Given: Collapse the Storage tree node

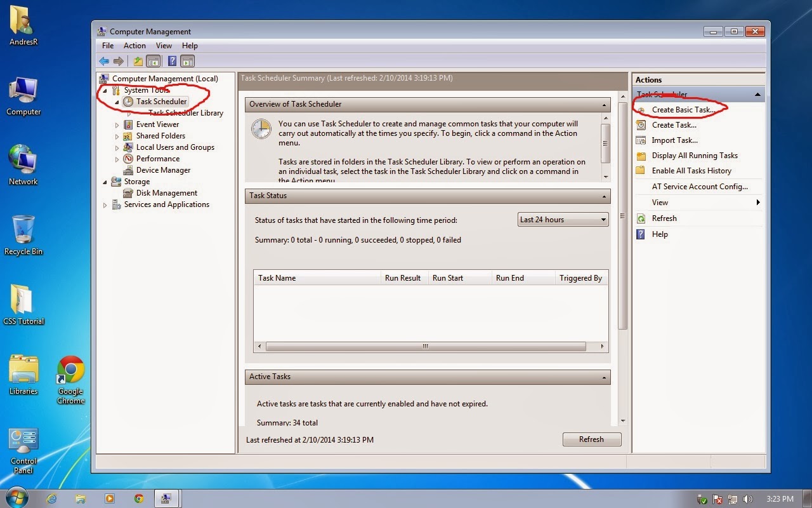Looking at the screenshot, I should 105,182.
